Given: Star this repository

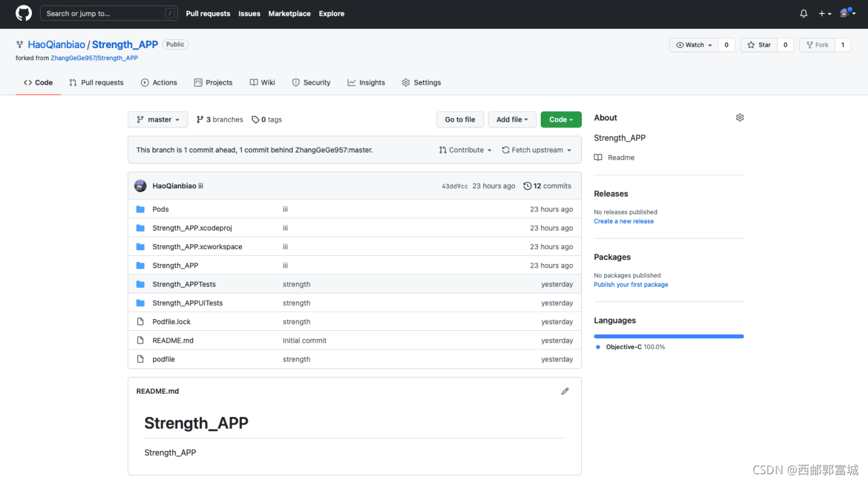Looking at the screenshot, I should coord(759,45).
